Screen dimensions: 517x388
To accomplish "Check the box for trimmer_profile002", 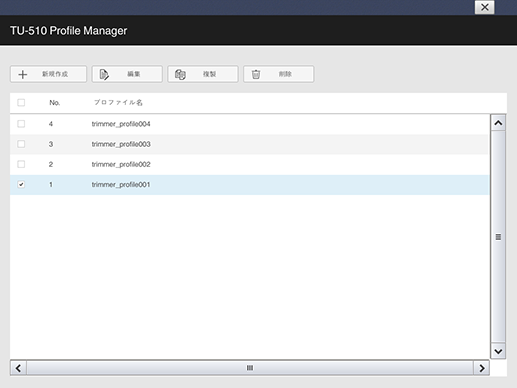I will pos(21,164).
